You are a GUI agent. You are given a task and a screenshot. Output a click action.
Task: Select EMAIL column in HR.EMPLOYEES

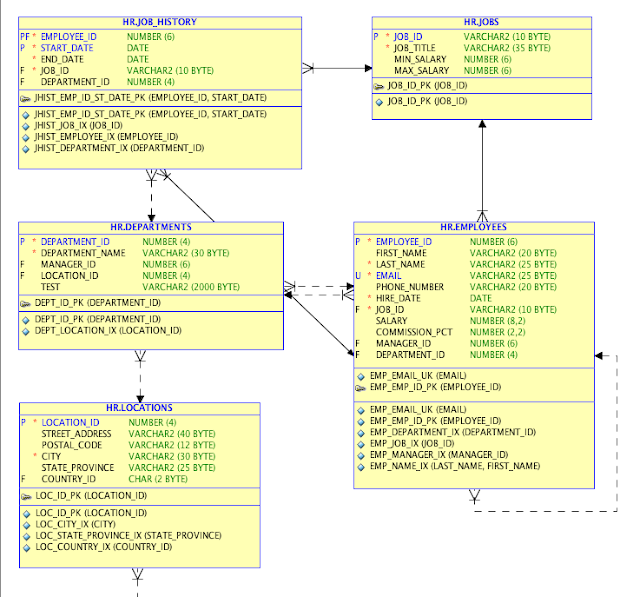click(389, 276)
